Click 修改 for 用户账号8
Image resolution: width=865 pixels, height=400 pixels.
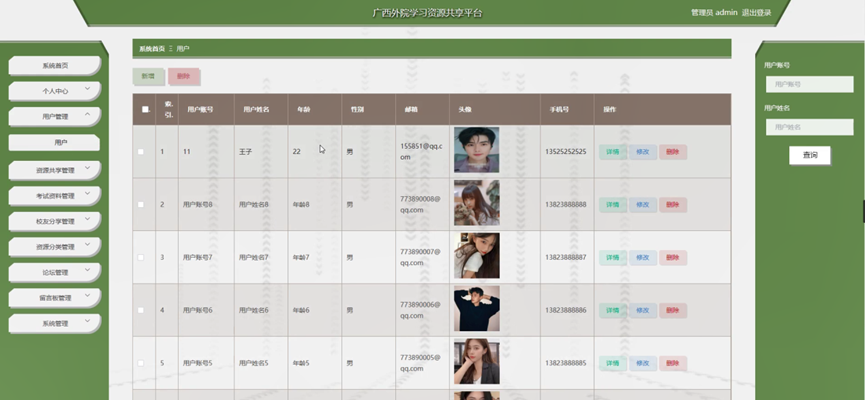point(643,205)
